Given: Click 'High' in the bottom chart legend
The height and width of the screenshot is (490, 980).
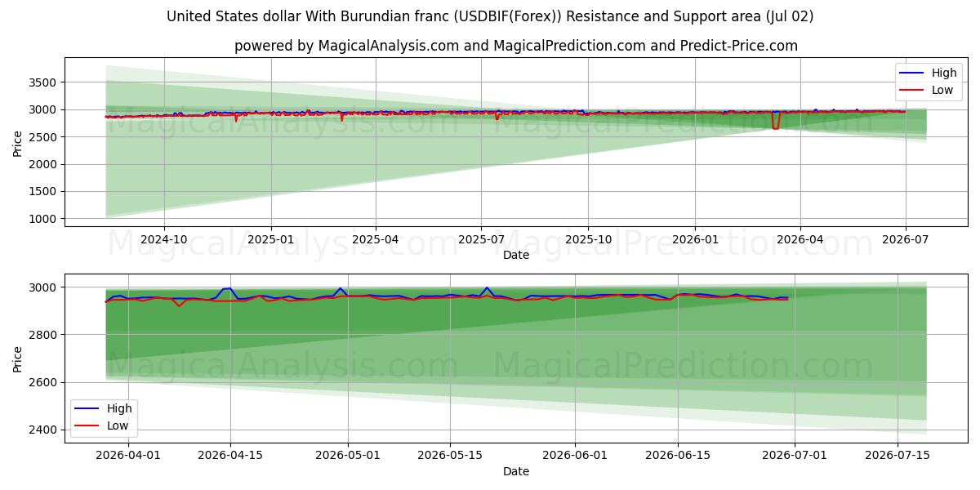Looking at the screenshot, I should pyautogui.click(x=119, y=408).
